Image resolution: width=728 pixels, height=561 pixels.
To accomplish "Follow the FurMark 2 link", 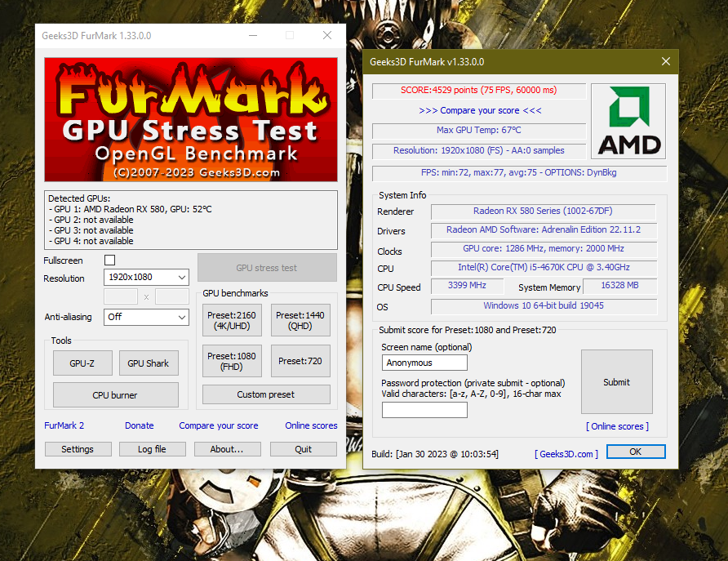I will click(x=64, y=425).
